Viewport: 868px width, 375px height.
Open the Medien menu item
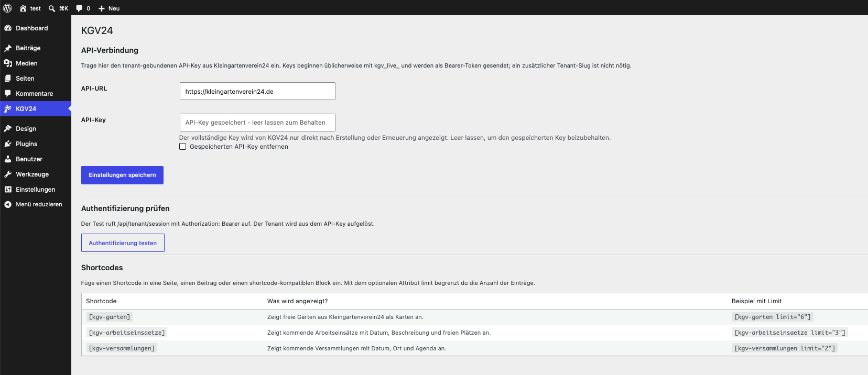coord(36,63)
